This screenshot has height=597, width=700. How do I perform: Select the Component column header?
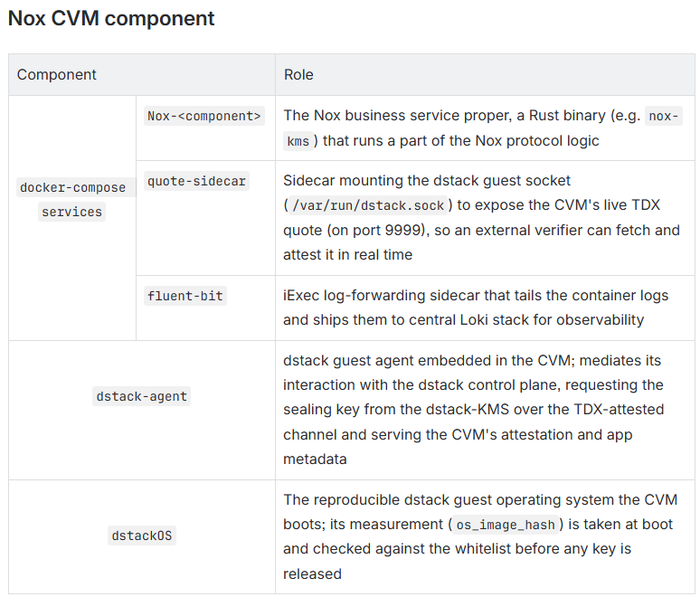pos(56,74)
